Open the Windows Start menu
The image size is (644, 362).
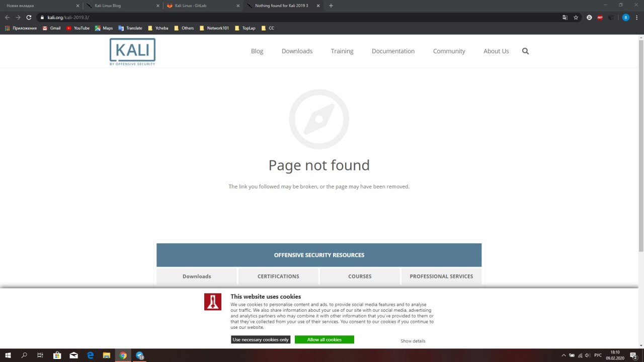pos(9,355)
